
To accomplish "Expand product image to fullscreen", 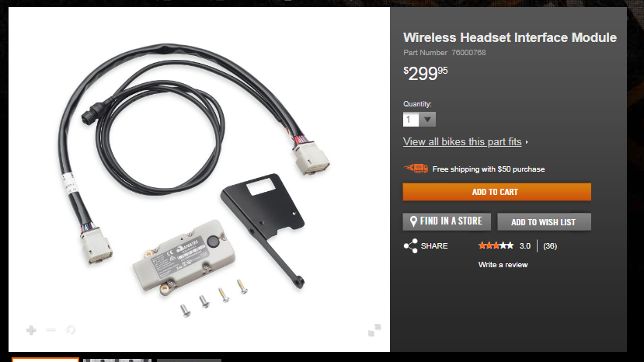I will point(374,330).
